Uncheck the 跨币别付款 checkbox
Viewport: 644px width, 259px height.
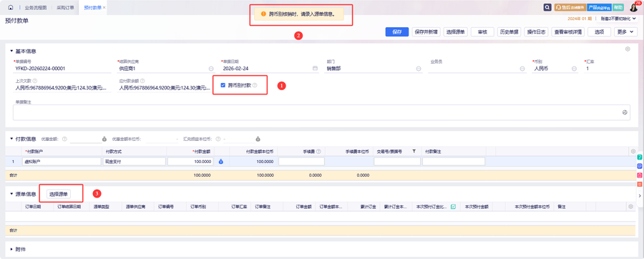[x=223, y=85]
